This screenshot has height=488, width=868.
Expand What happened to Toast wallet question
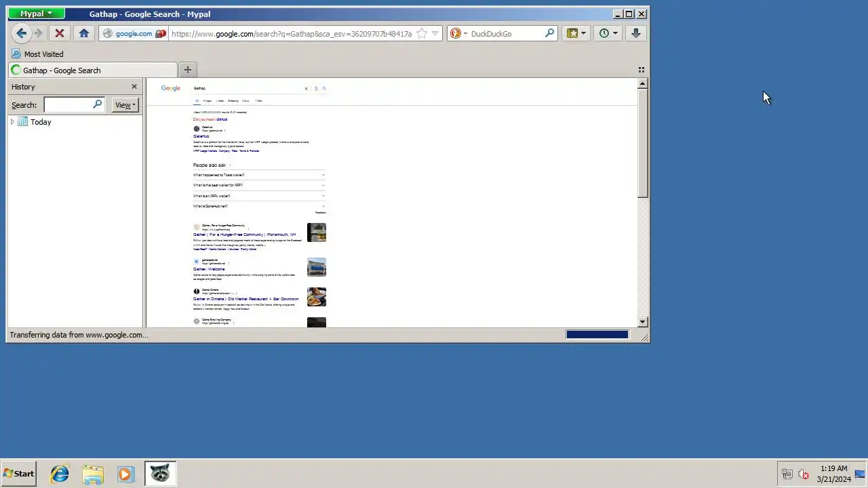tap(259, 175)
